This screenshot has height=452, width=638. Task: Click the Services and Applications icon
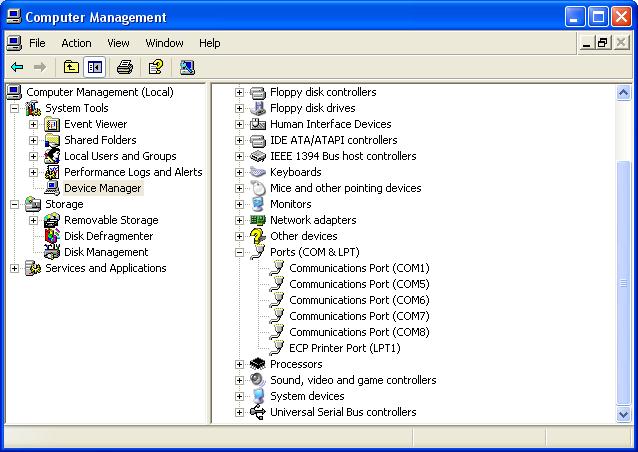click(33, 268)
